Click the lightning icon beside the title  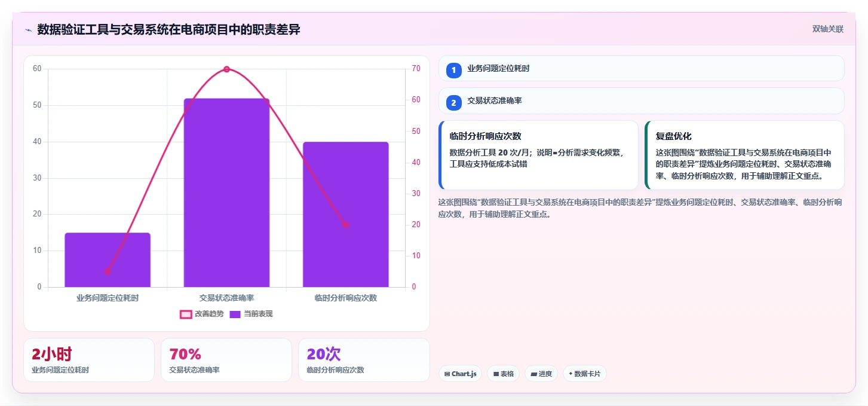28,30
